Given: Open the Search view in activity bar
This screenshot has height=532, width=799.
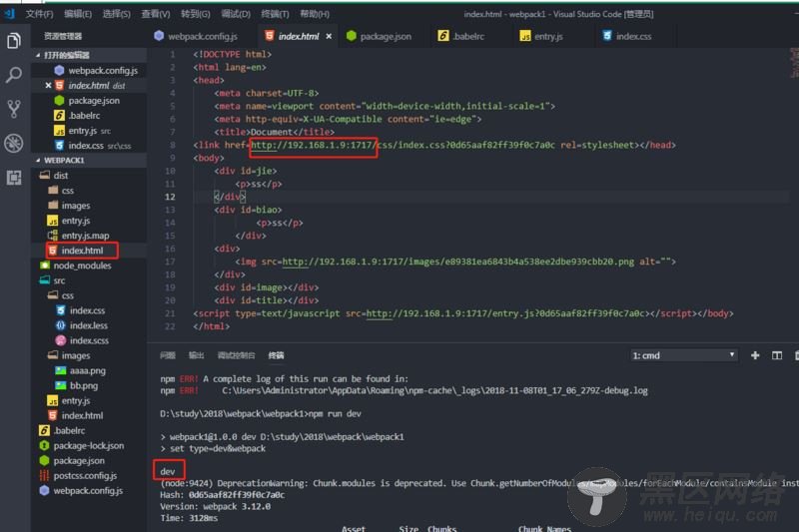Looking at the screenshot, I should point(14,75).
